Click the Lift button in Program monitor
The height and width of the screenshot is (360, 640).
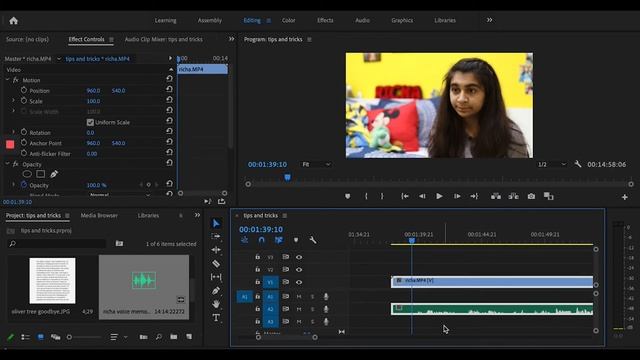[x=496, y=196]
